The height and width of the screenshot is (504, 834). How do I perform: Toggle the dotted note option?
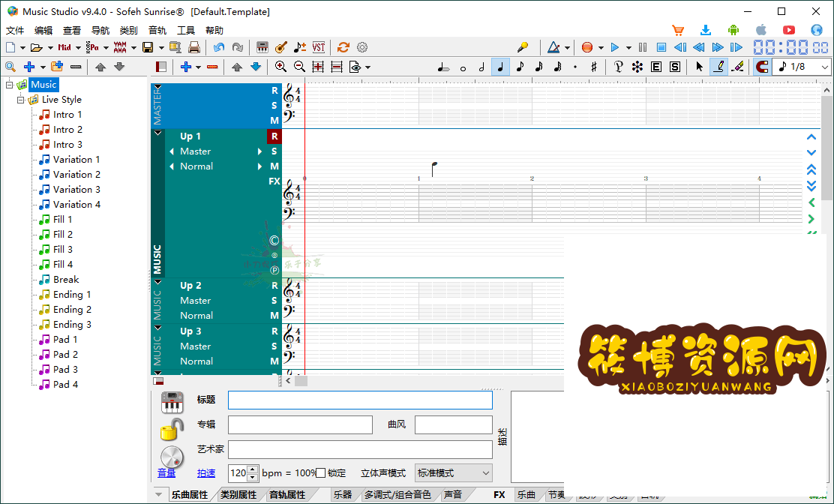[575, 67]
